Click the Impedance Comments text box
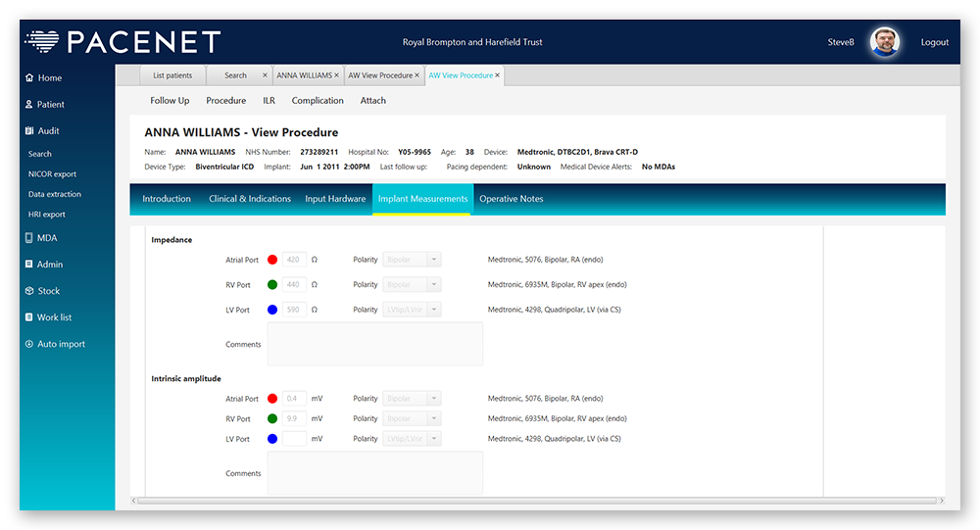The image size is (980, 530). (374, 344)
